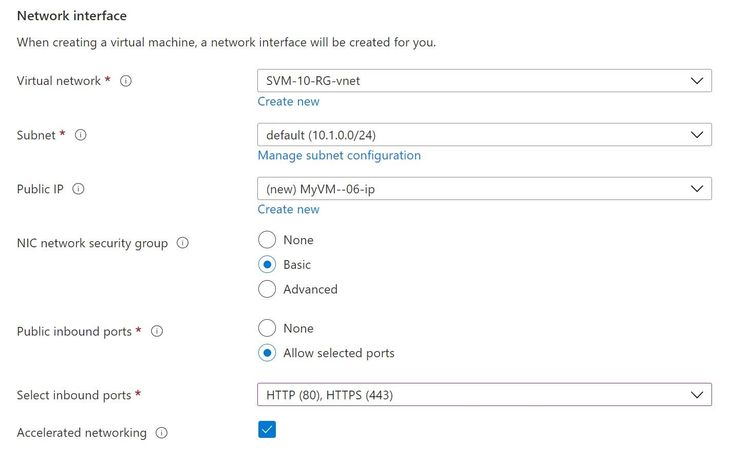Image resolution: width=750 pixels, height=455 pixels.
Task: Click Public inbound ports info icon
Action: pos(157,331)
